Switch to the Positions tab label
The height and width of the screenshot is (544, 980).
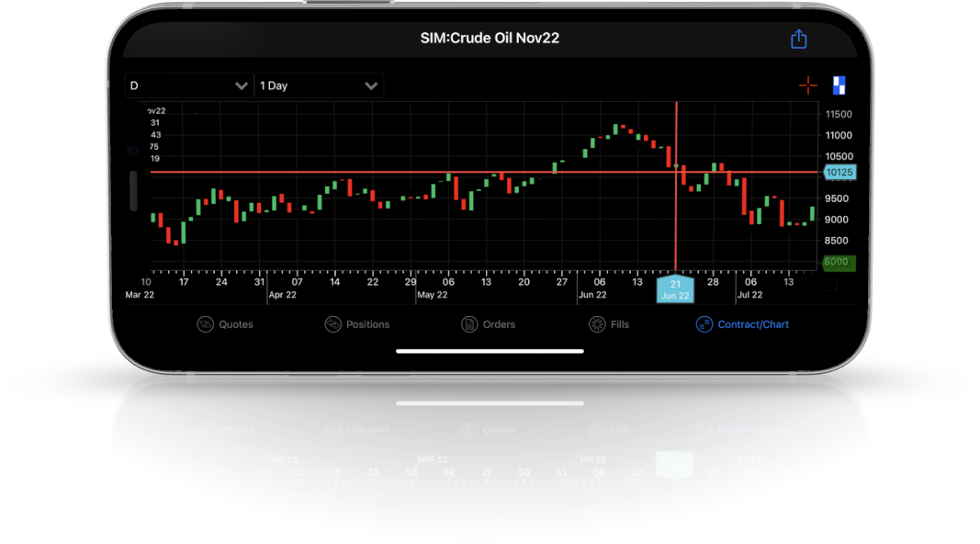367,324
